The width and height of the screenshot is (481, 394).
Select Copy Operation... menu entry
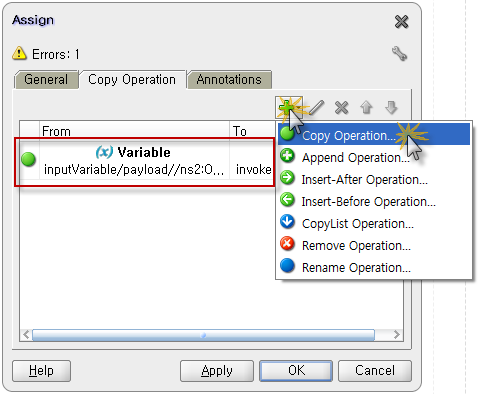[374, 135]
